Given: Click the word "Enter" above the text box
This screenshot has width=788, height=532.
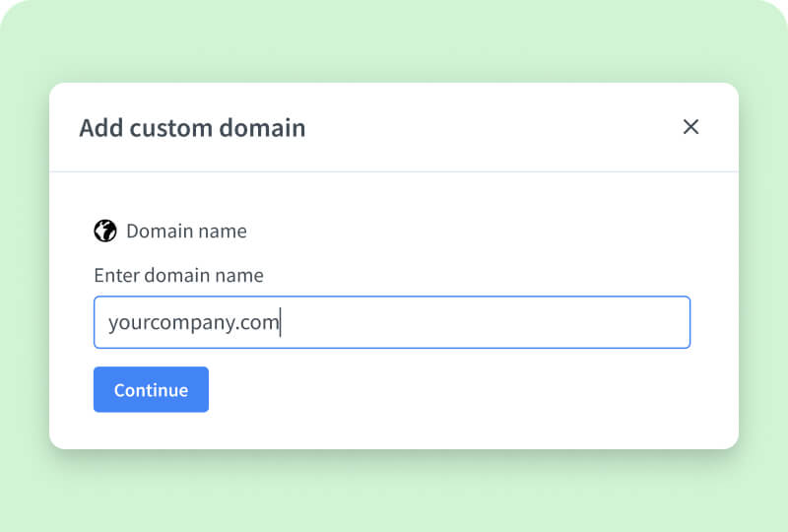Looking at the screenshot, I should coord(116,275).
